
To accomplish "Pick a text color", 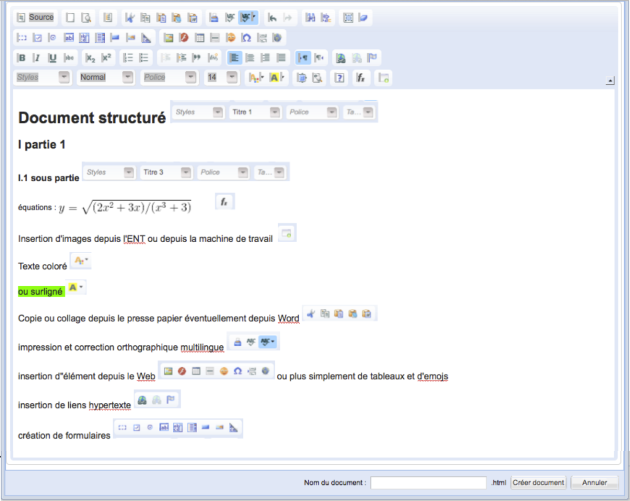I will point(256,78).
